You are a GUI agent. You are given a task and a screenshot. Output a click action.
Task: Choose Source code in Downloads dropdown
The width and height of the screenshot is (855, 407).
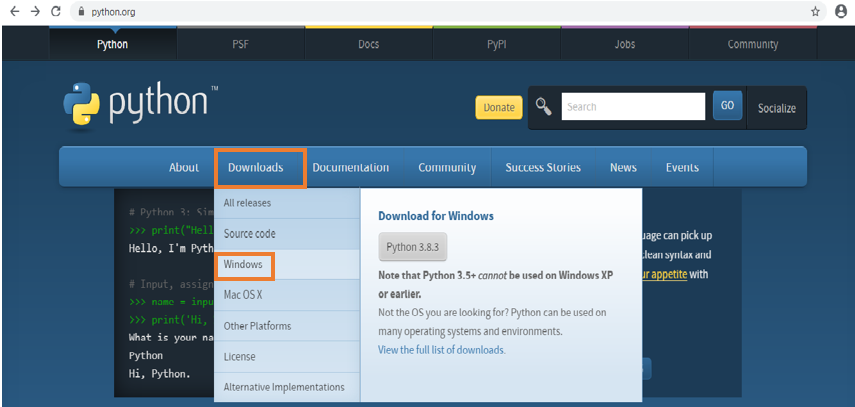pos(287,234)
